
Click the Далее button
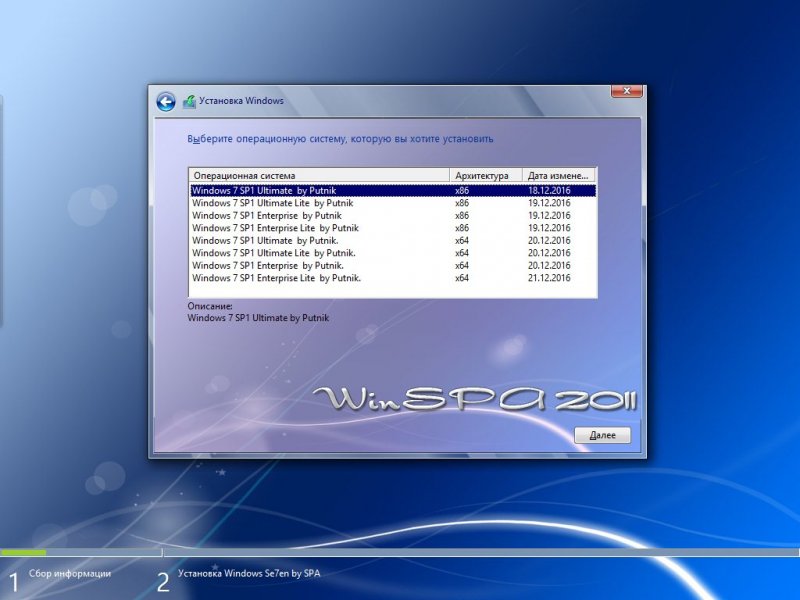pos(603,435)
